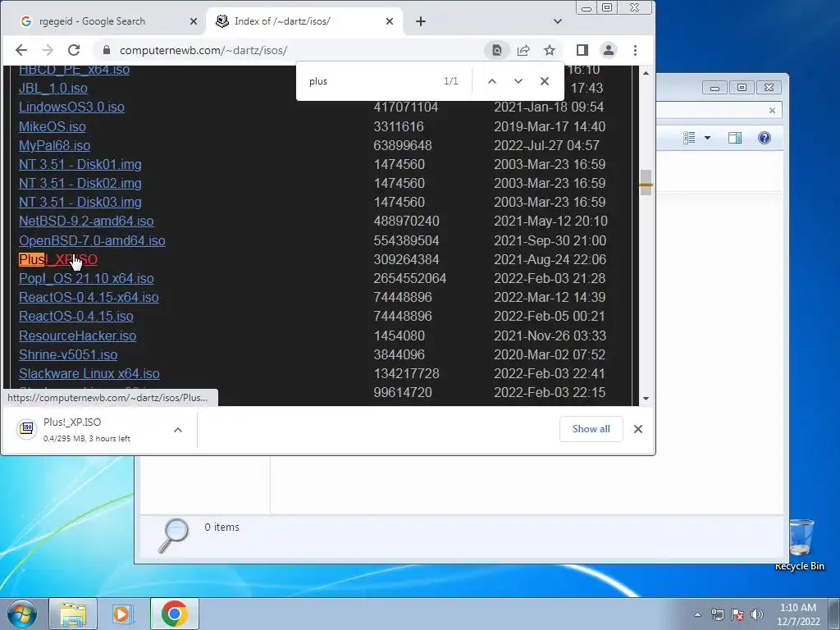Click the browser forward arrow
This screenshot has height=630, width=840.
[48, 50]
